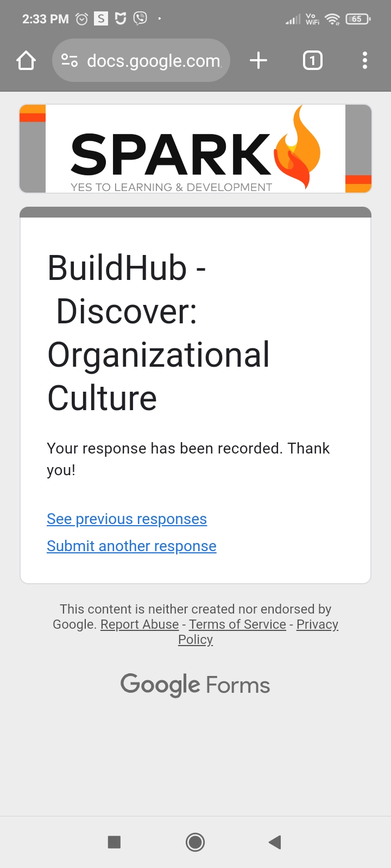Screen dimensions: 391x868
Task: Tap the browser home icon
Action: pos(26,61)
